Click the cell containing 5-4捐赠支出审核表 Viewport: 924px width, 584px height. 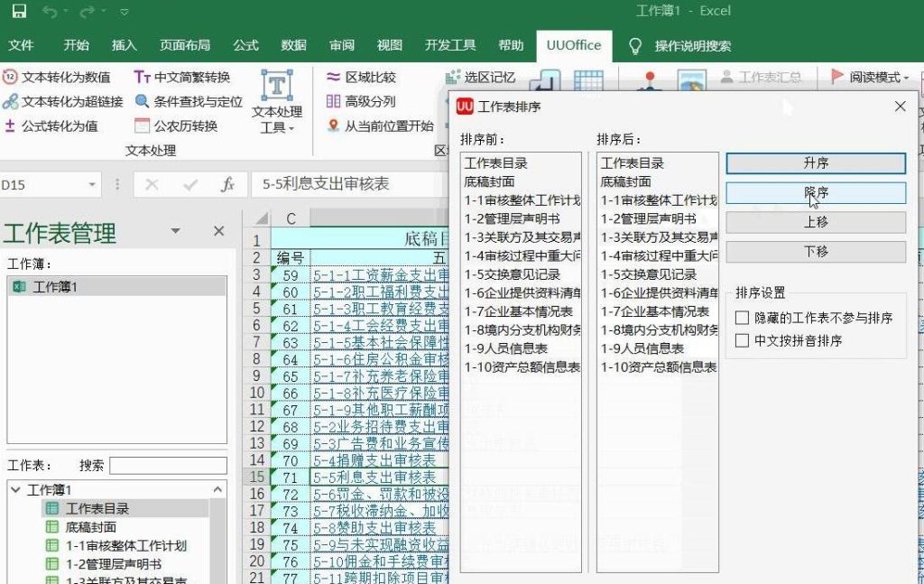380,460
